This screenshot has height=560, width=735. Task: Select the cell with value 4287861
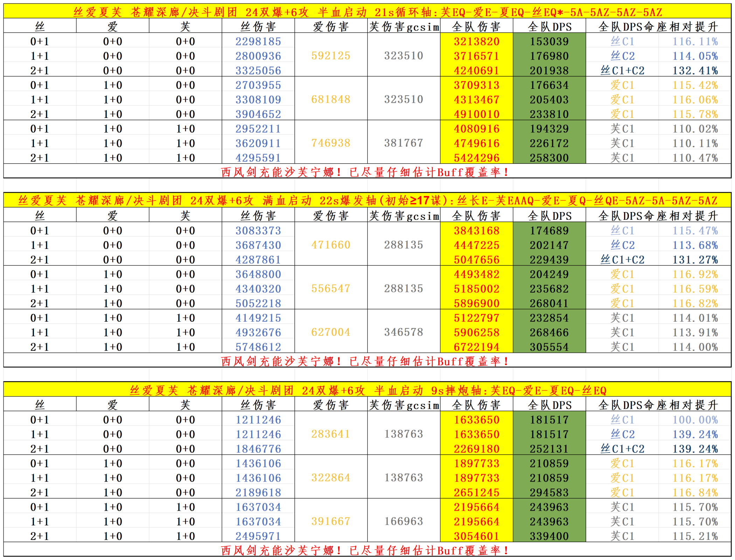pyautogui.click(x=258, y=260)
